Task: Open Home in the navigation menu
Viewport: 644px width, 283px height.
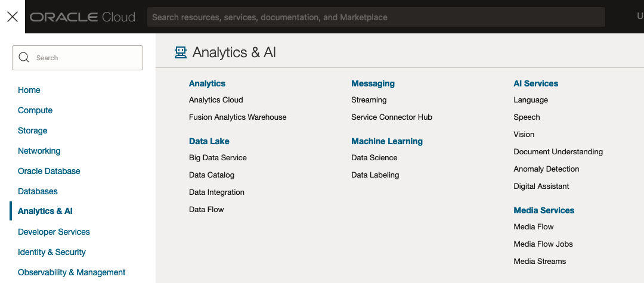Action: (29, 90)
